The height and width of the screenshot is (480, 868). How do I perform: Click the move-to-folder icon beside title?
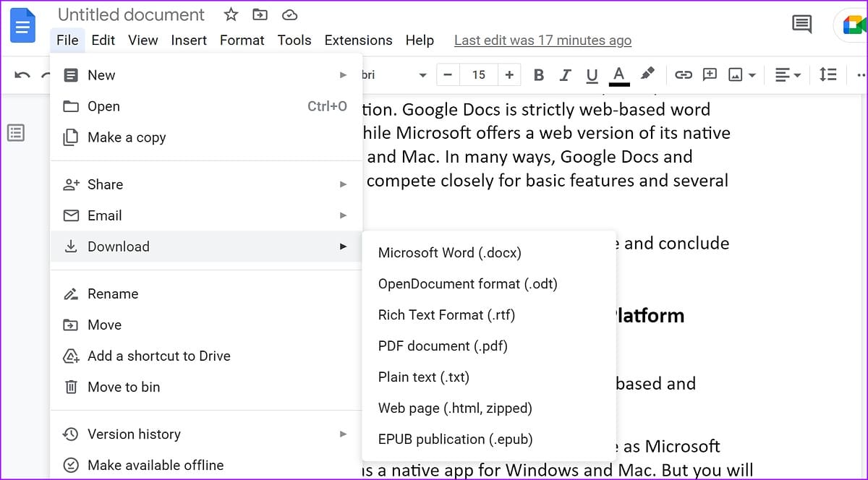pyautogui.click(x=260, y=14)
